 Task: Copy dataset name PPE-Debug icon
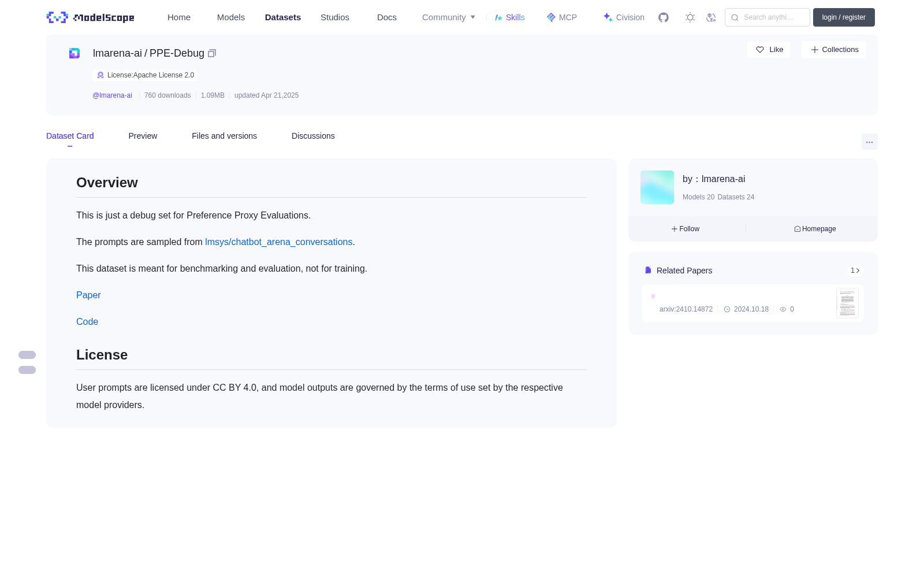tap(212, 53)
